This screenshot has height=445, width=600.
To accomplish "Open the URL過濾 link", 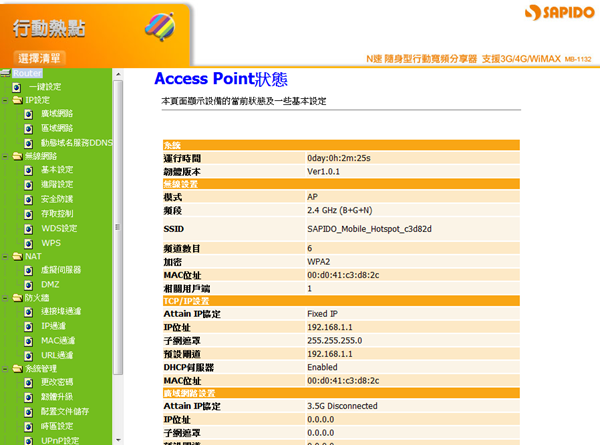I will point(57,355).
